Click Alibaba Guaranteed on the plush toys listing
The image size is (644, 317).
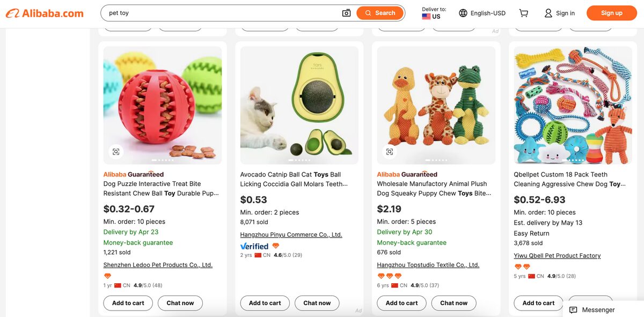click(407, 174)
